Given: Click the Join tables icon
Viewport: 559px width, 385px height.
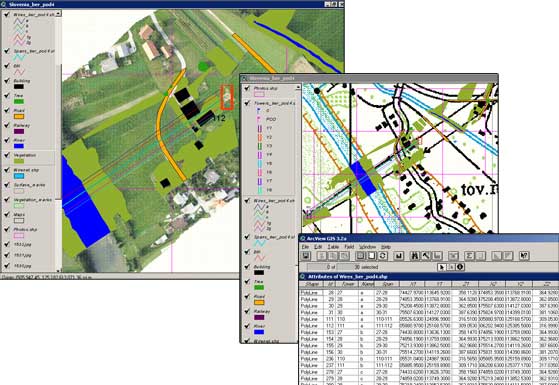Looking at the screenshot, I should [x=453, y=256].
